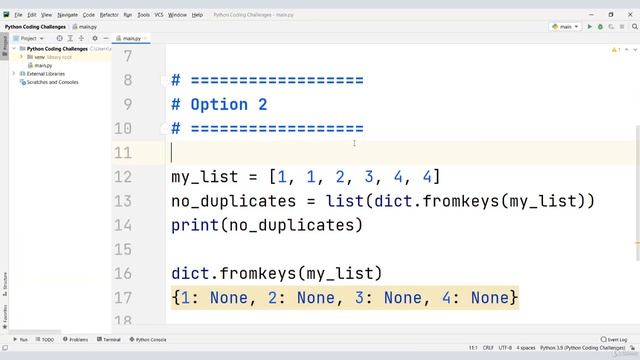
Task: Click 4 spaces indent setting
Action: [526, 348]
